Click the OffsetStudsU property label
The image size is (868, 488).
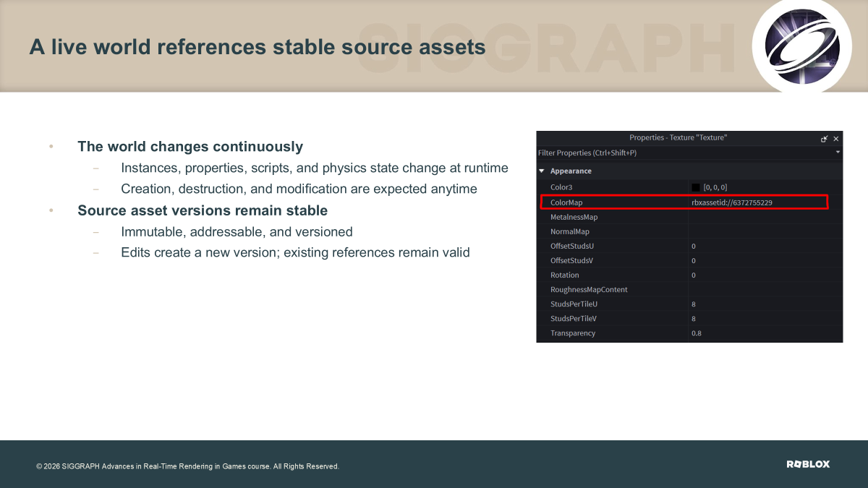[x=571, y=246]
